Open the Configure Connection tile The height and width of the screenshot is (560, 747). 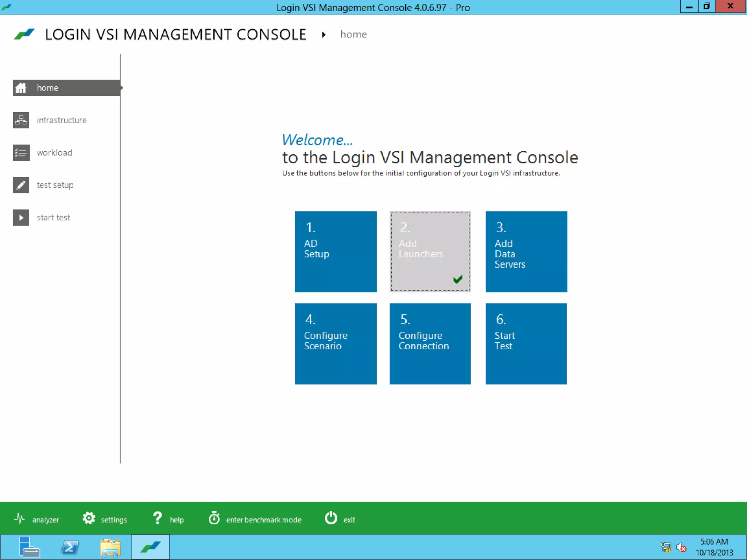[430, 344]
